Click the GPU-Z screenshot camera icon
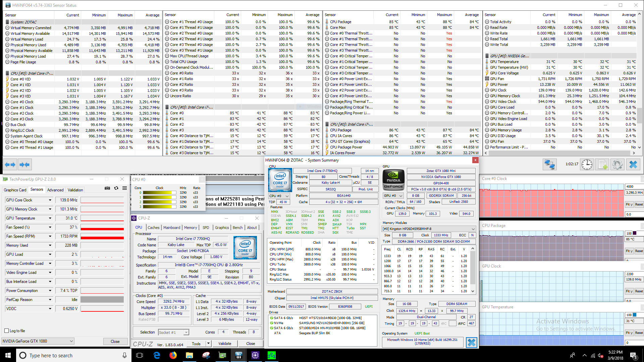Viewport: 644px width, 362px height. [107, 188]
